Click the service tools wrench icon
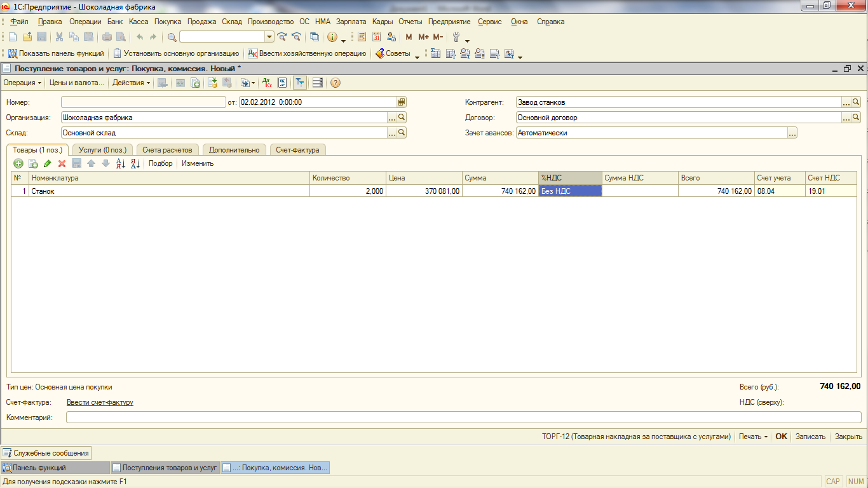868x488 pixels. click(x=456, y=37)
